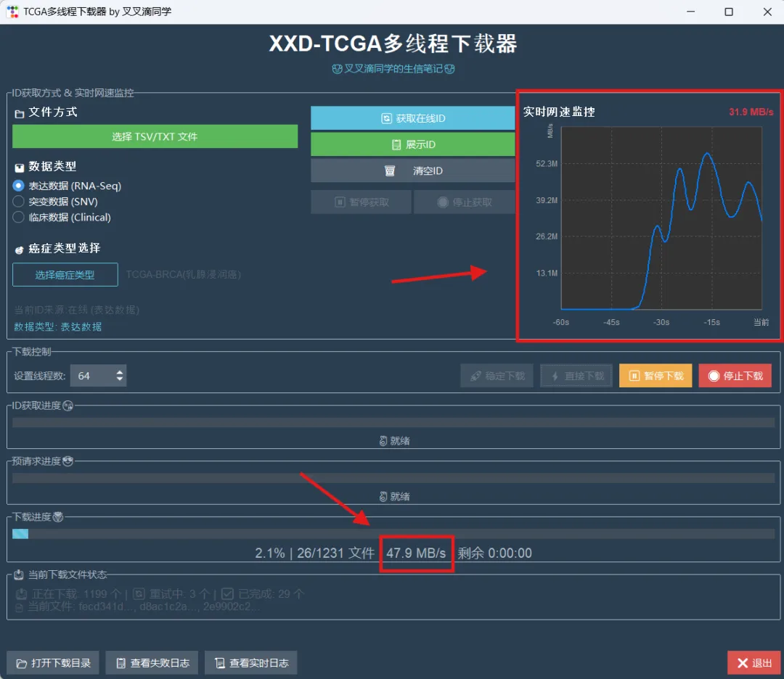The height and width of the screenshot is (679, 784).
Task: Click the emoji icon after 预请求进度
Action: 68,461
